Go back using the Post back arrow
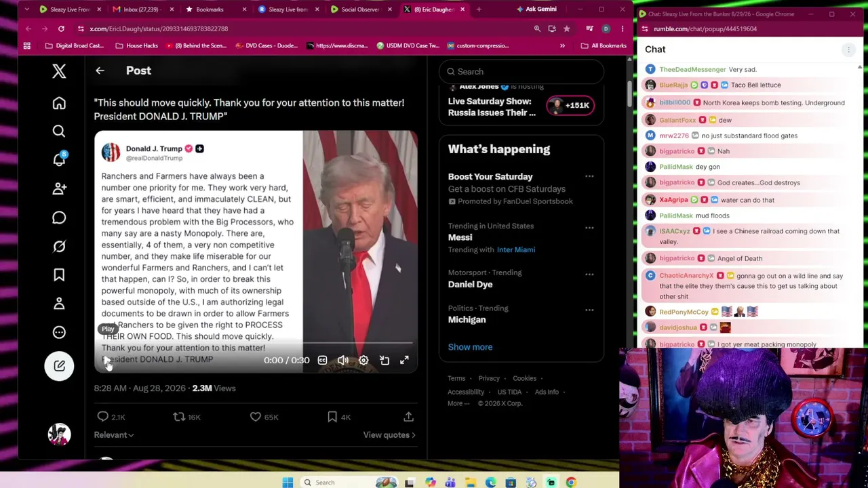868x488 pixels. pos(100,70)
